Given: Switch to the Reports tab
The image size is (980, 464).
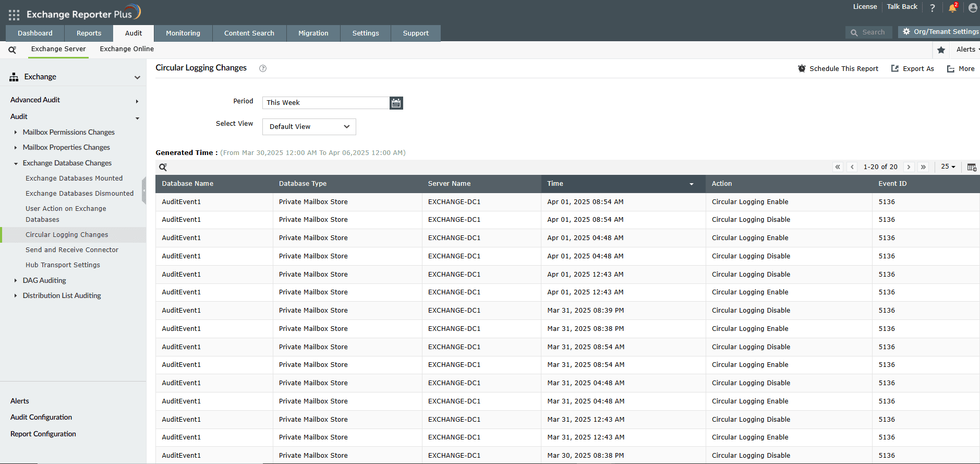Looking at the screenshot, I should (89, 33).
